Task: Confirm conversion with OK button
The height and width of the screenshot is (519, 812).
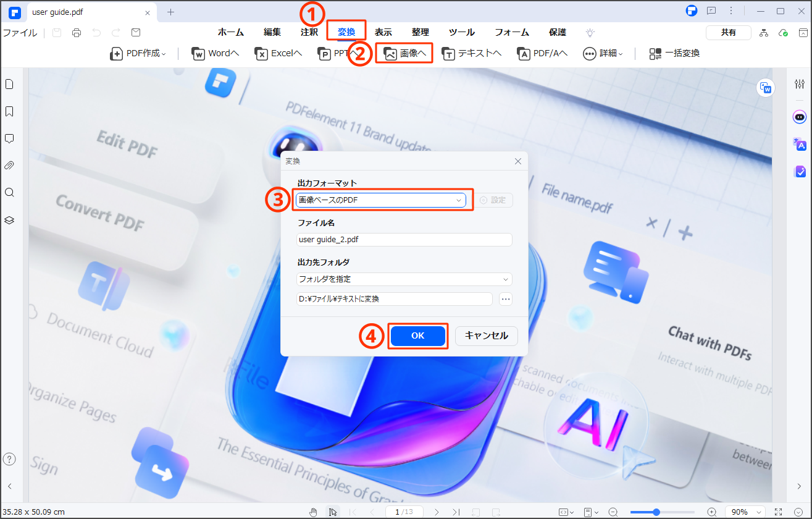Action: (418, 335)
